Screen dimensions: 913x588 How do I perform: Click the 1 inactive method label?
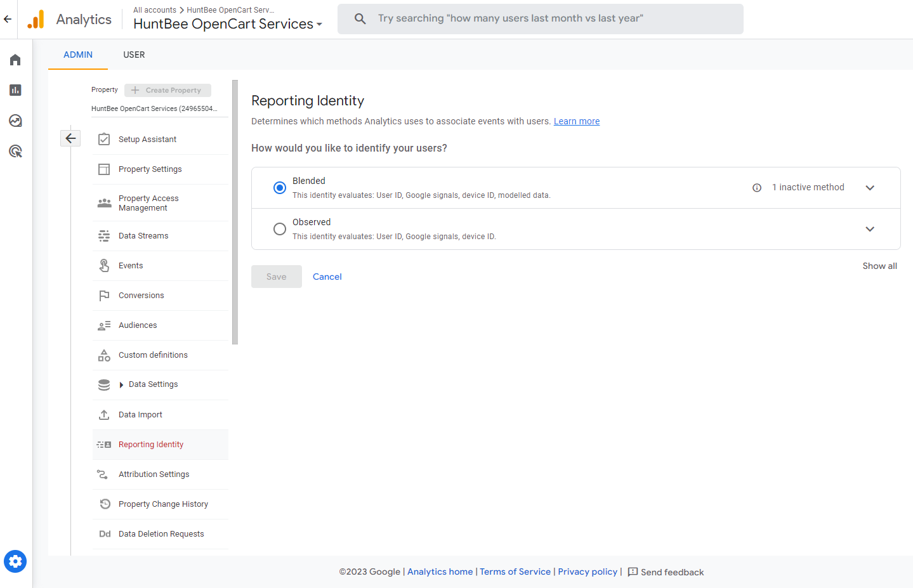808,187
